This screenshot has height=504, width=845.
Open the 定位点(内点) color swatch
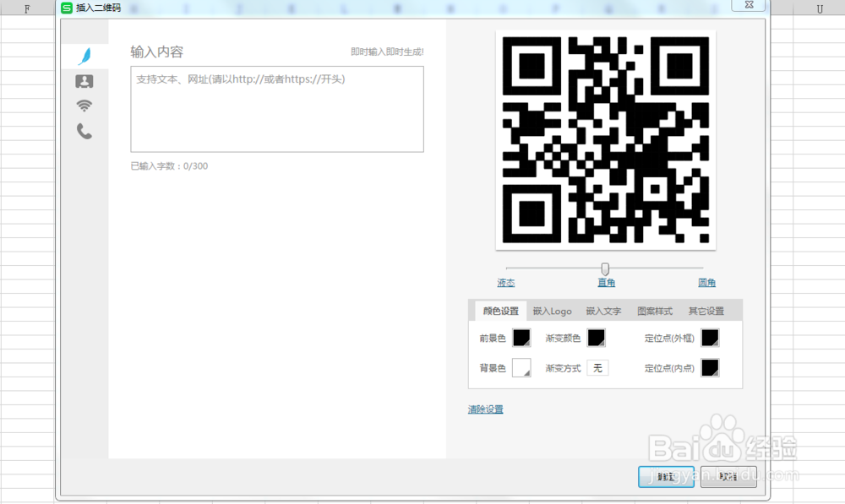click(x=710, y=368)
